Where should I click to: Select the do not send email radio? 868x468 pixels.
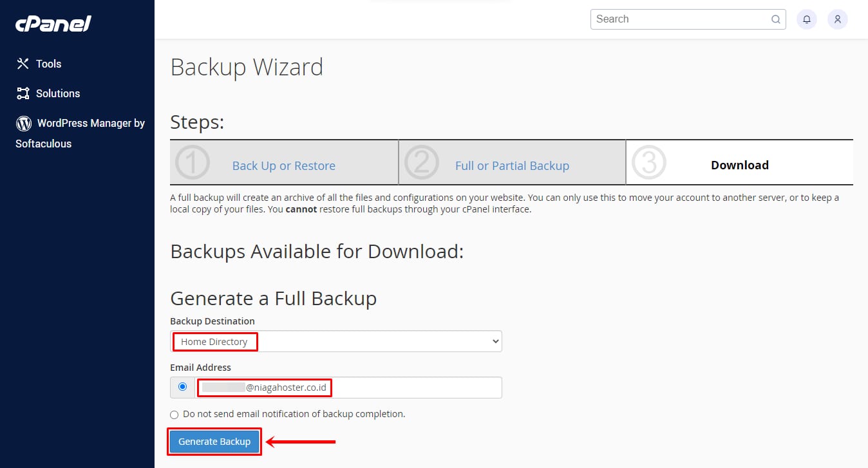pos(175,415)
